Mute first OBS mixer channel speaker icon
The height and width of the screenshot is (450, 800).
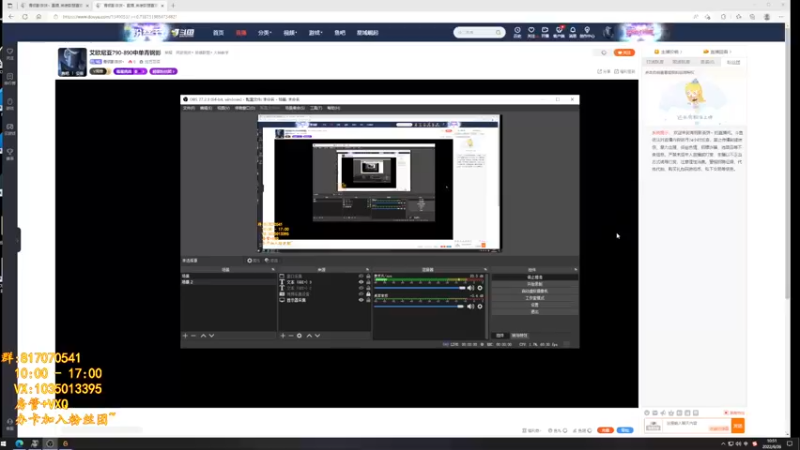point(470,288)
